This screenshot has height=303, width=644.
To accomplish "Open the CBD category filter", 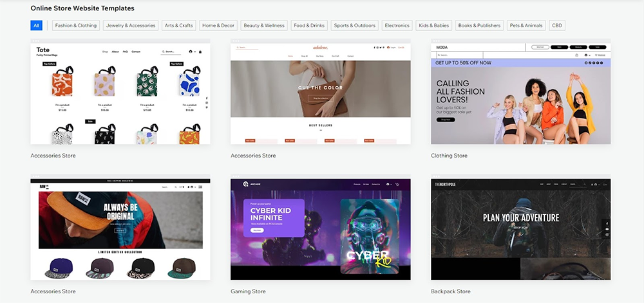I will point(557,26).
